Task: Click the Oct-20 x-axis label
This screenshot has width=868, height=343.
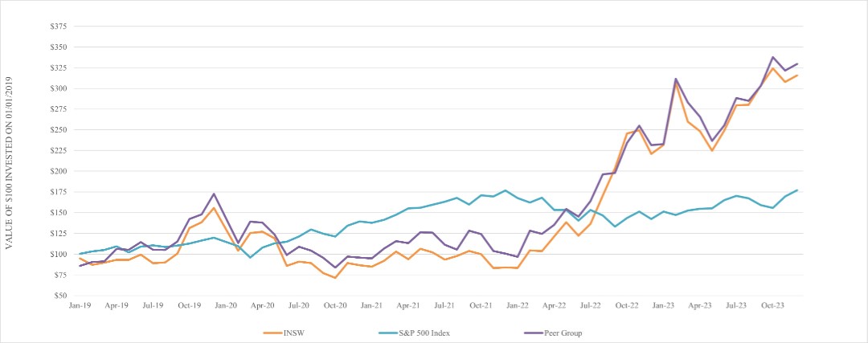Action: (335, 305)
